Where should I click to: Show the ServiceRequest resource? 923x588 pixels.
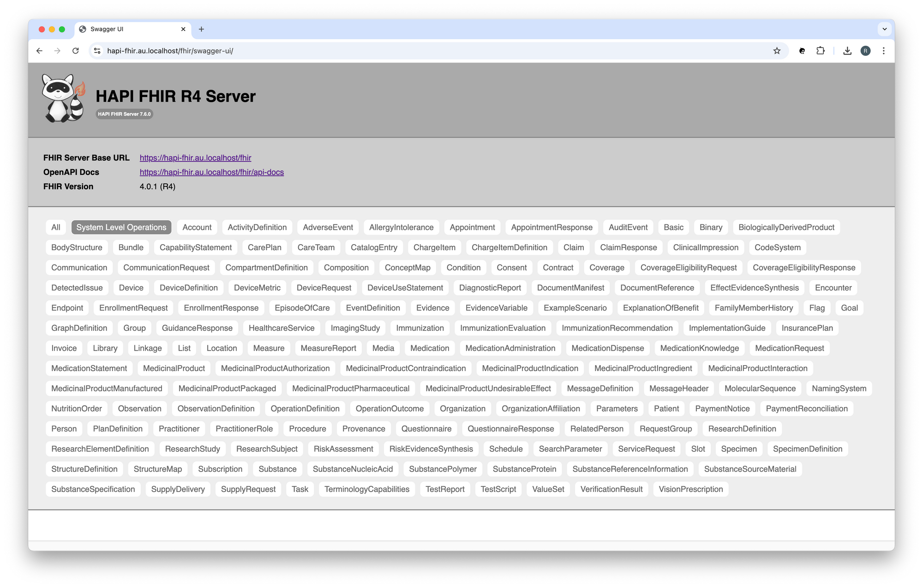click(647, 449)
